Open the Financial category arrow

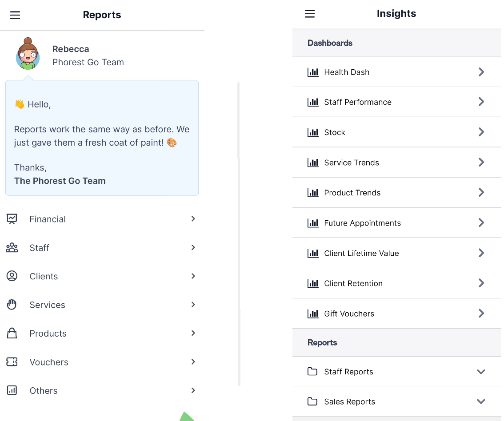coord(193,219)
